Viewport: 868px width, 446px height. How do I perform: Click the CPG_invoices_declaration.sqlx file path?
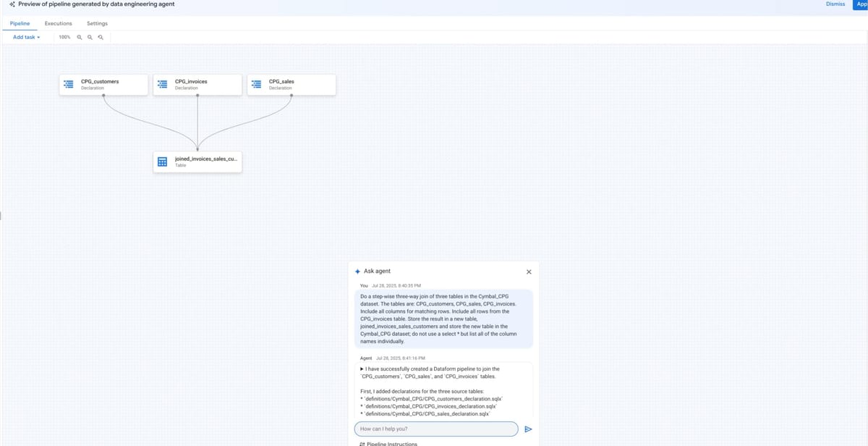tap(431, 406)
